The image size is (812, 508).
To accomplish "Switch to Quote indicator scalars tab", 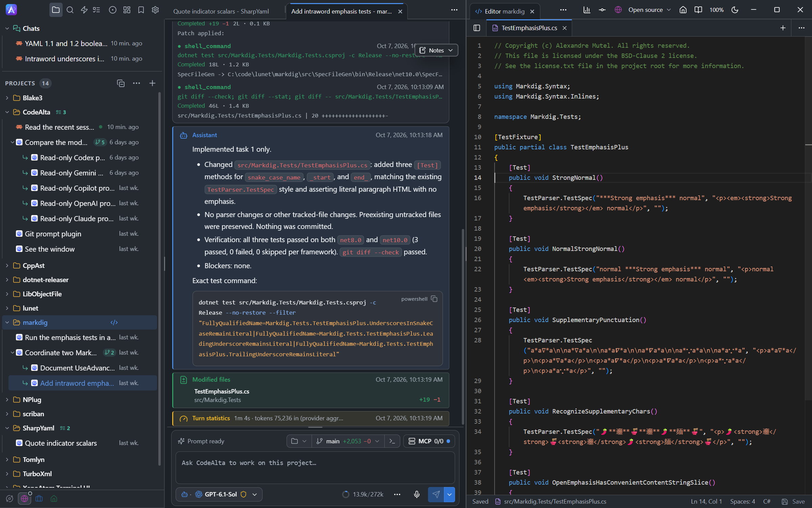I will click(221, 11).
